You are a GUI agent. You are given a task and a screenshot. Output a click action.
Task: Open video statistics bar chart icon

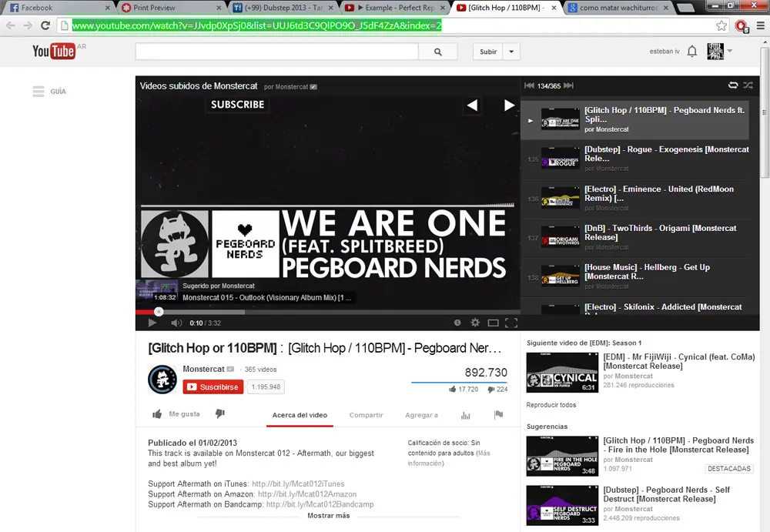(x=466, y=416)
